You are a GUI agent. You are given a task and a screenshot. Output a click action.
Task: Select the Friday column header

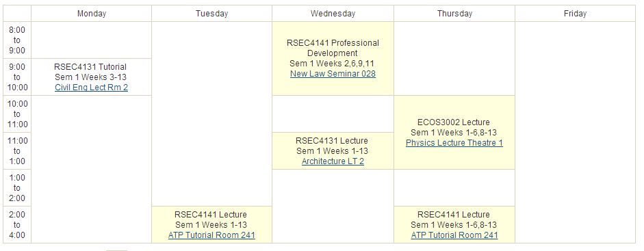(x=575, y=14)
